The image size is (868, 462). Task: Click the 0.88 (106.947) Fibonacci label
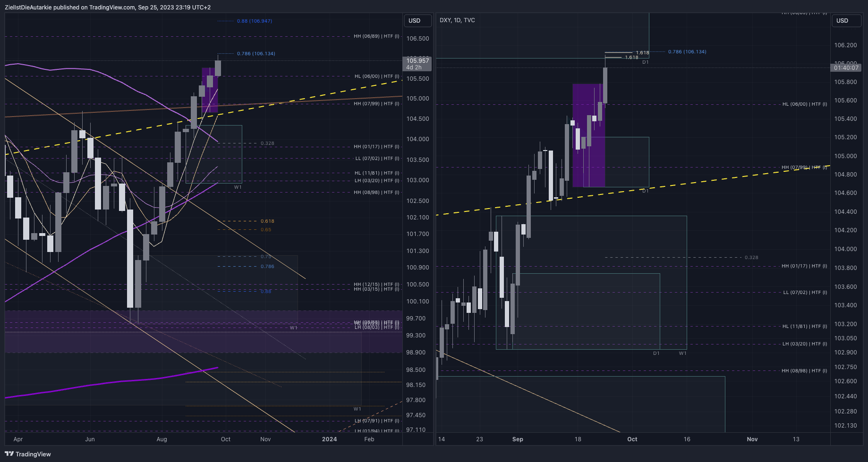pyautogui.click(x=255, y=21)
